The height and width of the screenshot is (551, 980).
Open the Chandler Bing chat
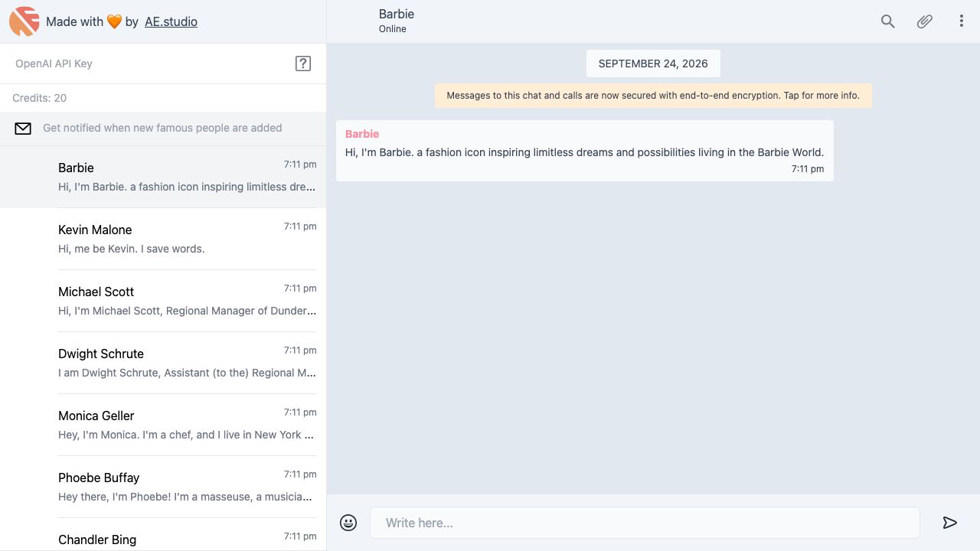[x=163, y=535]
